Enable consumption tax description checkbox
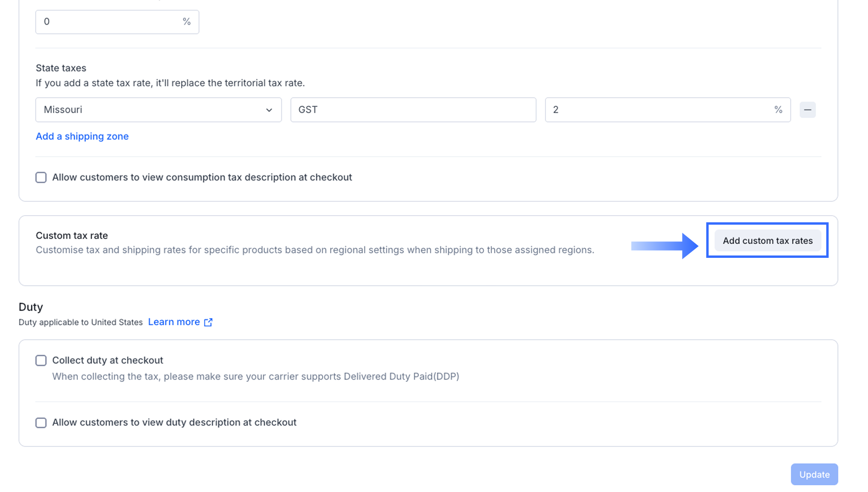 coord(41,178)
